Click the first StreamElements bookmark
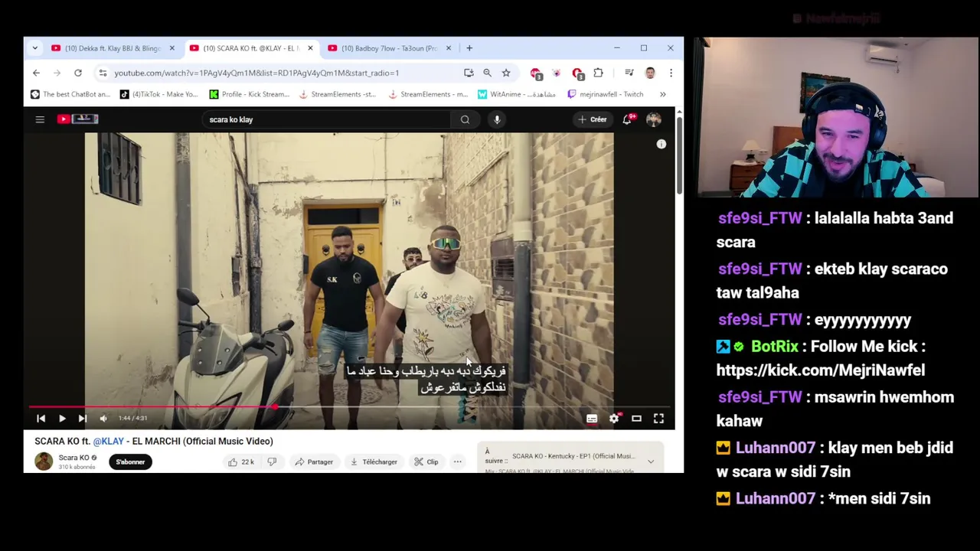The image size is (980, 551). click(338, 94)
